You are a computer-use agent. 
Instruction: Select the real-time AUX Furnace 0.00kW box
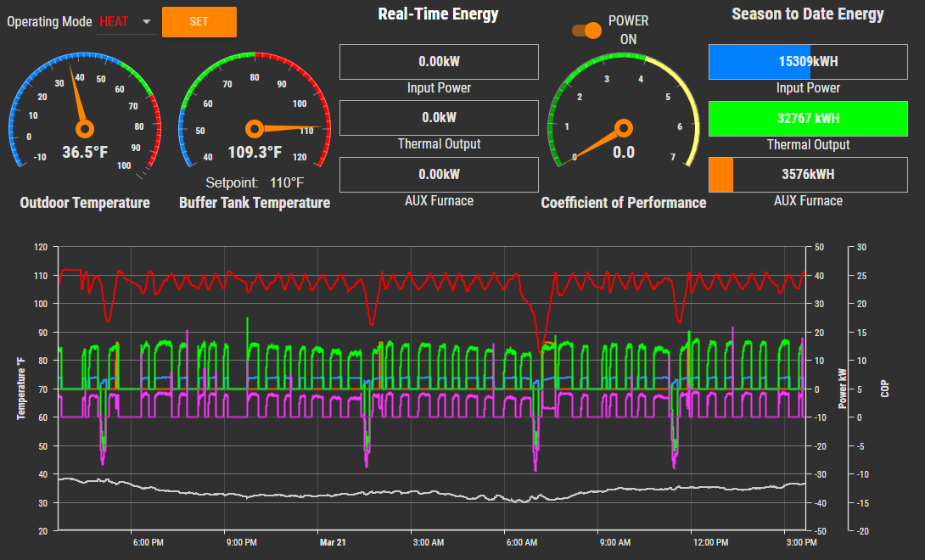pyautogui.click(x=439, y=175)
